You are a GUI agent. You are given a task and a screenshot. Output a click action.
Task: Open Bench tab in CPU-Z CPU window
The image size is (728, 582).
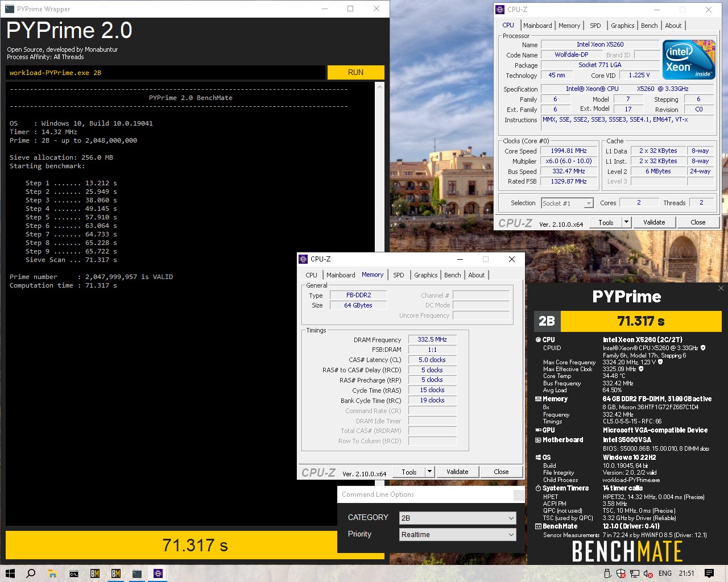pos(650,26)
